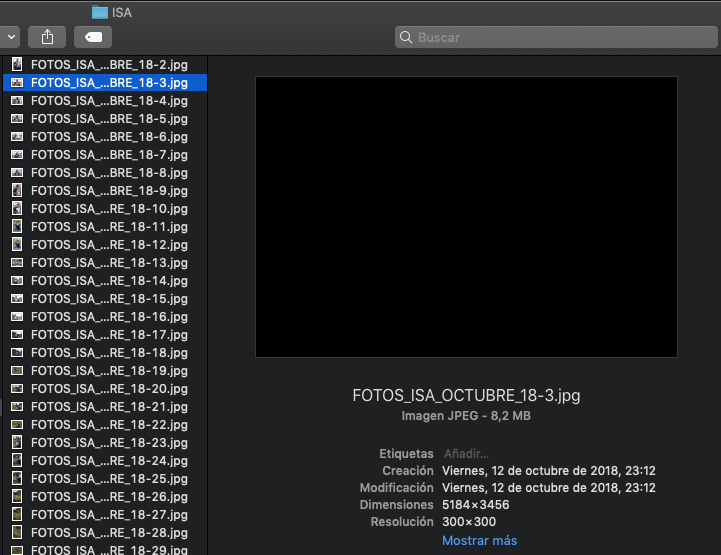Viewport: 721px width, 555px height.
Task: Click the preview file name FOTOS_ISA_OCTUBRE_18-3.jpg
Action: tap(466, 395)
